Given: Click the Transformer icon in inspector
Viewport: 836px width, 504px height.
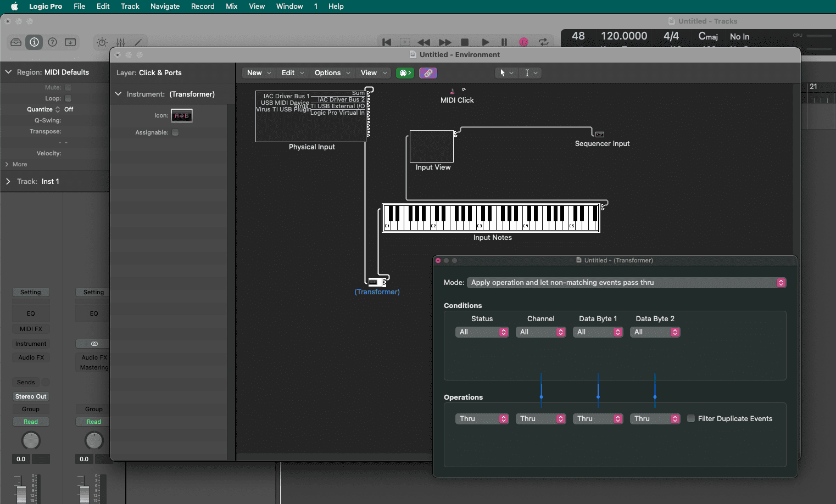Looking at the screenshot, I should coord(182,116).
